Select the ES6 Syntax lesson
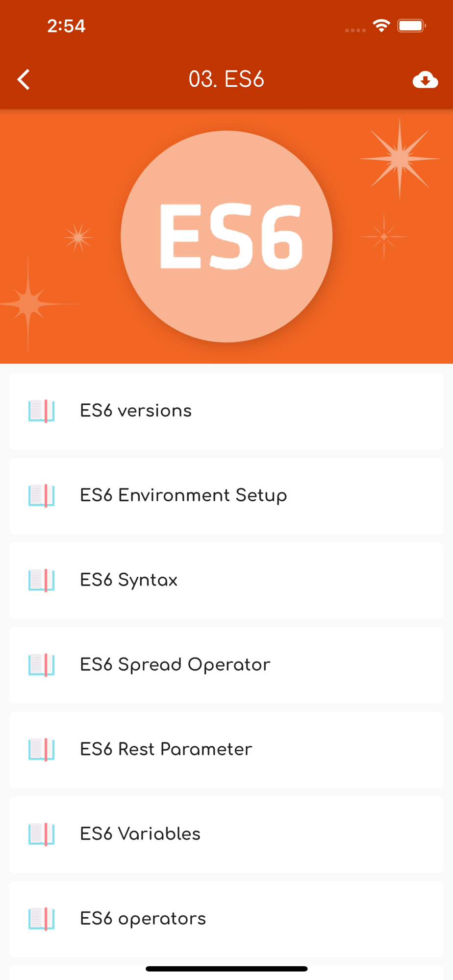The image size is (453, 980). click(x=226, y=580)
